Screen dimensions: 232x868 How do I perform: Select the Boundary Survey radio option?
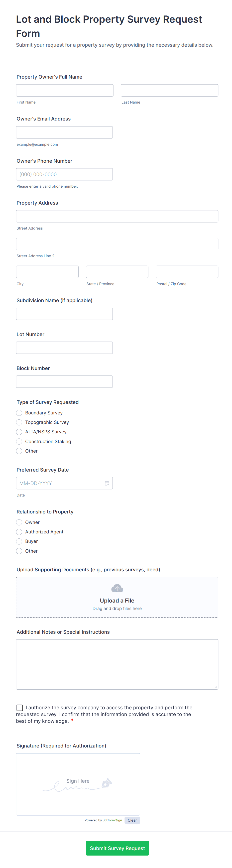(x=19, y=412)
